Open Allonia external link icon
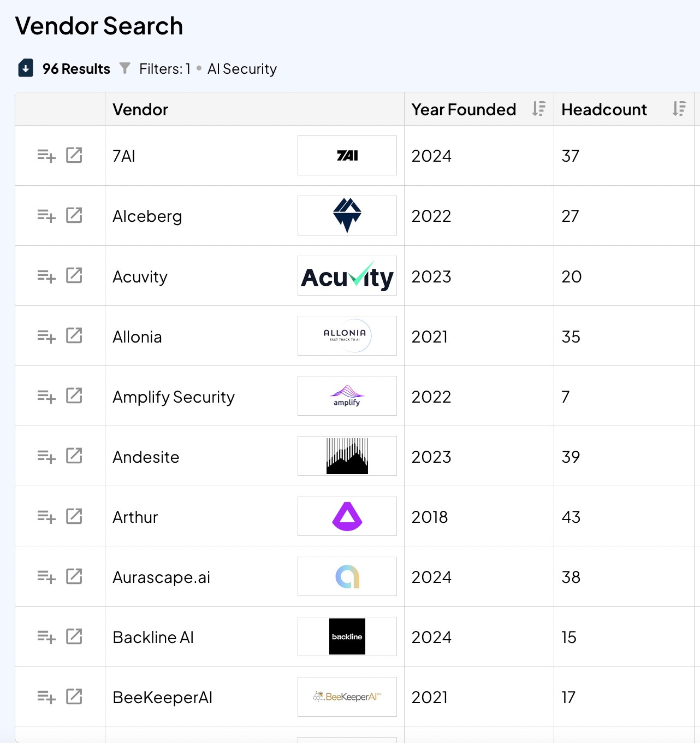Screen dimensions: 700x743 [74, 335]
